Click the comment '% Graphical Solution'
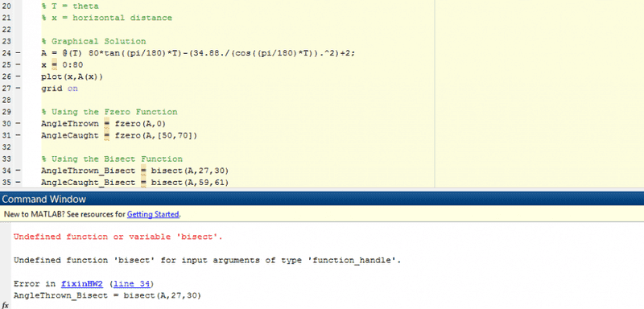Screen dimensions: 644x309 (93, 41)
